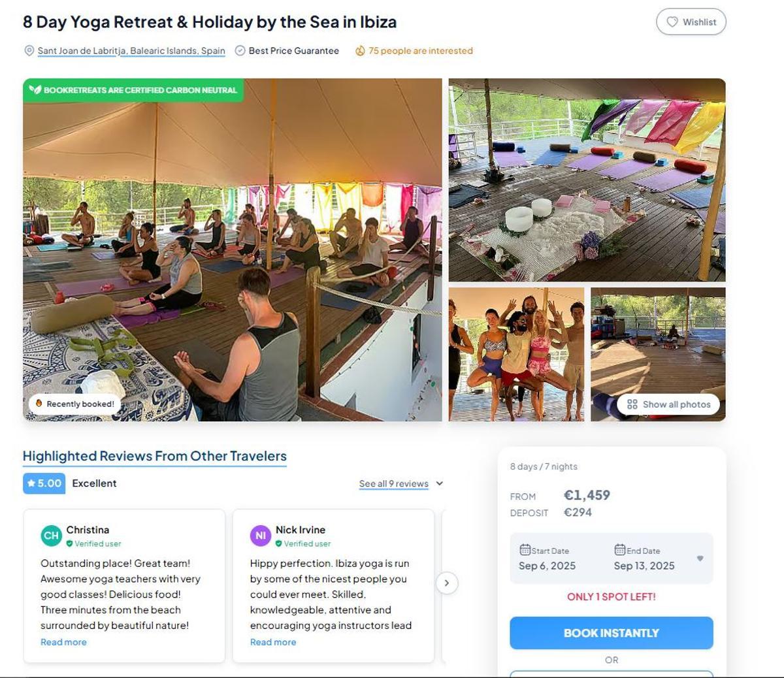This screenshot has width=784, height=678.
Task: Click 'Read more' on Christina's review
Action: (63, 642)
